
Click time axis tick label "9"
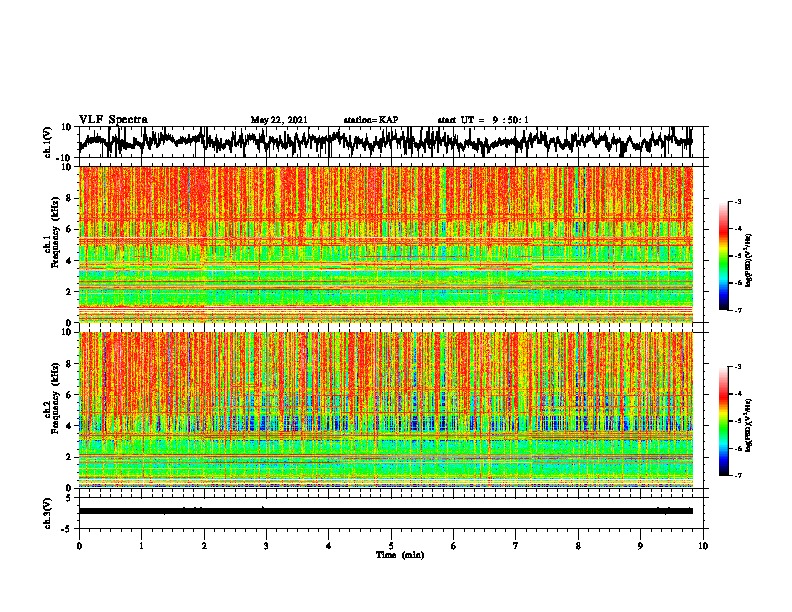tap(640, 546)
